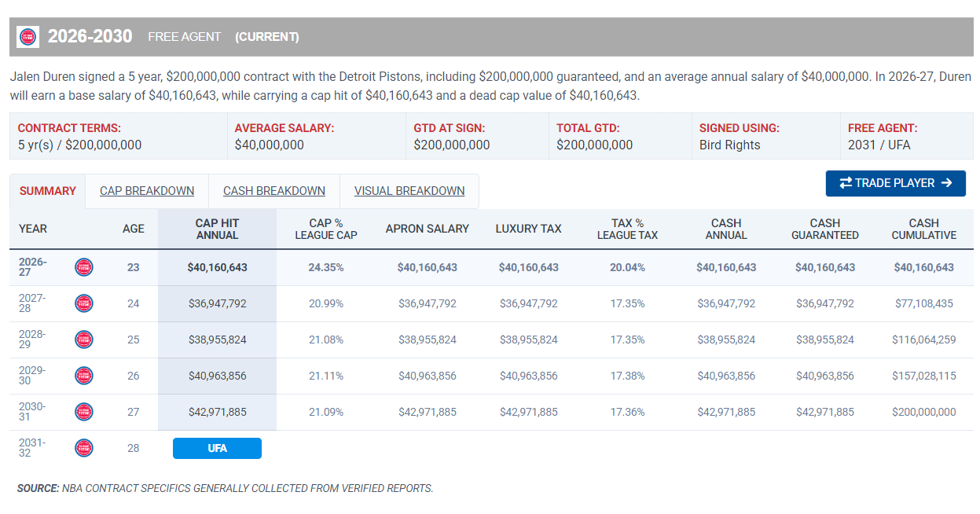Click the Pistons logo in the 2027-28 row
Screen dimensions: 980x514
[84, 303]
